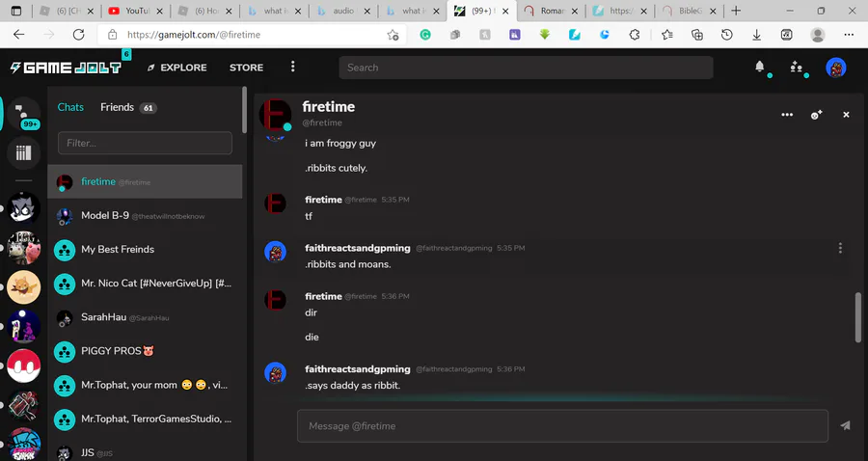The image size is (868, 461).
Task: Click the green download arrow extension icon
Action: [545, 35]
